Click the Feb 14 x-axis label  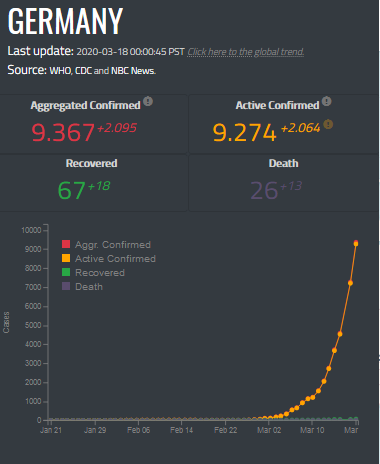click(x=182, y=430)
